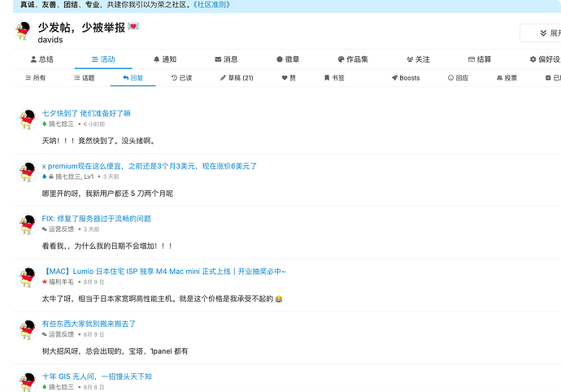Open topic 十年 GIS 无人问
561x392 pixels.
pyautogui.click(x=97, y=377)
